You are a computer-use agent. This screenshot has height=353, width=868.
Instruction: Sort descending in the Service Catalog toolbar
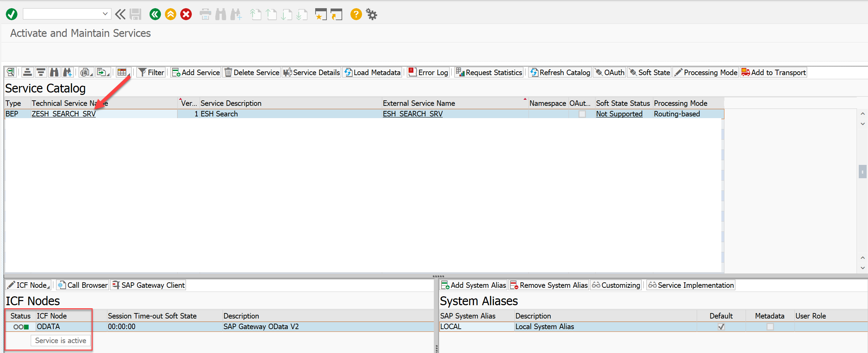(41, 72)
